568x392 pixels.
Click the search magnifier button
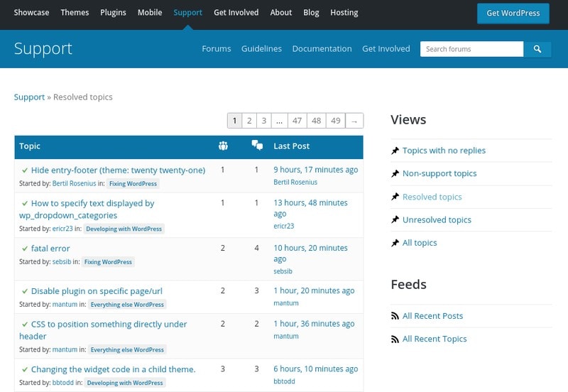pos(537,49)
